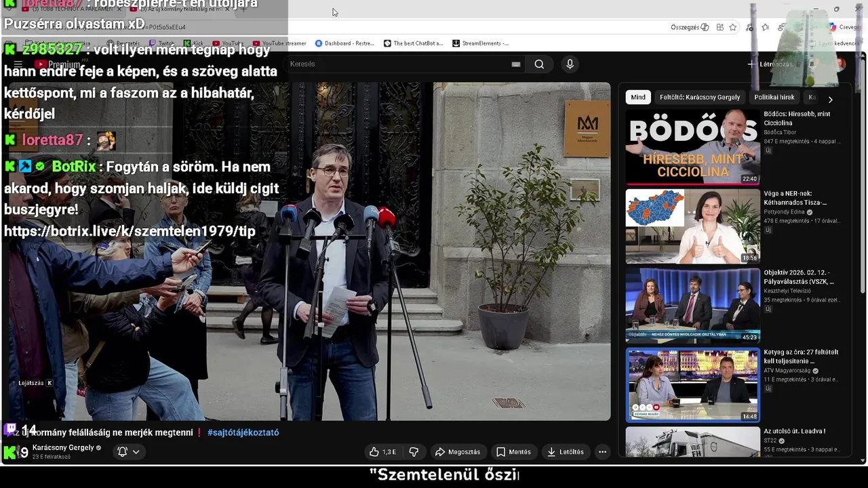Like the video with thumbs-up 1,3 E
868x488 pixels.
(x=383, y=452)
